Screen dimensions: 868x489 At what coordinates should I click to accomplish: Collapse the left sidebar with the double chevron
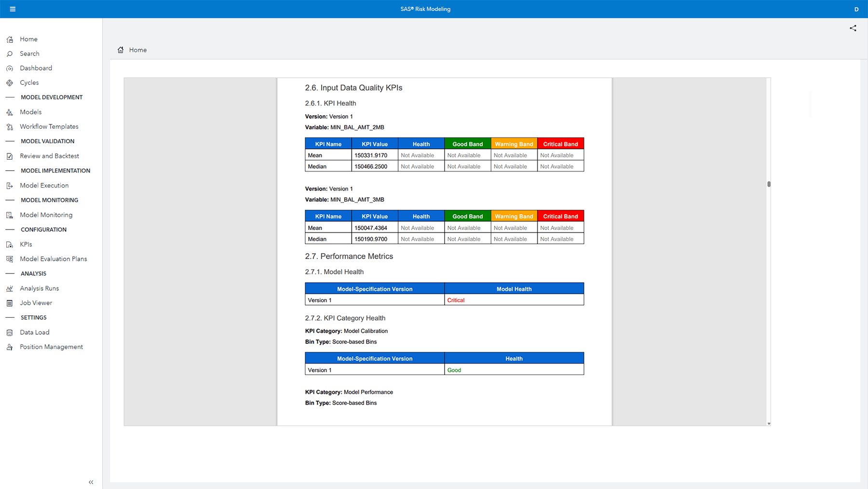click(x=91, y=482)
